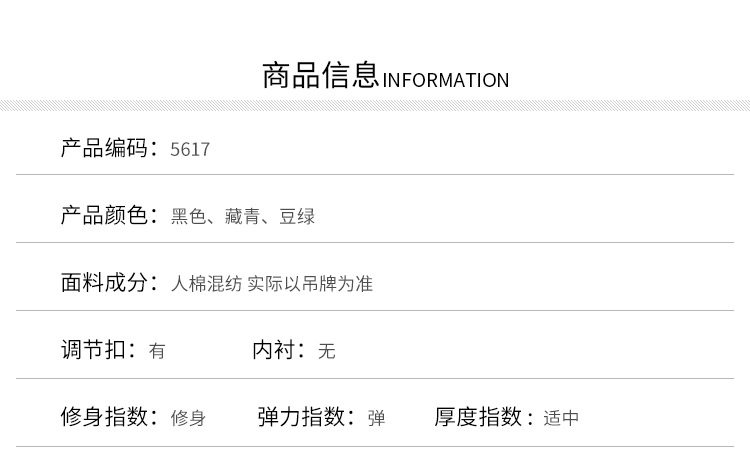Click the 有 value beside 调节扣
Image resolution: width=750 pixels, height=456 pixels.
click(x=157, y=352)
